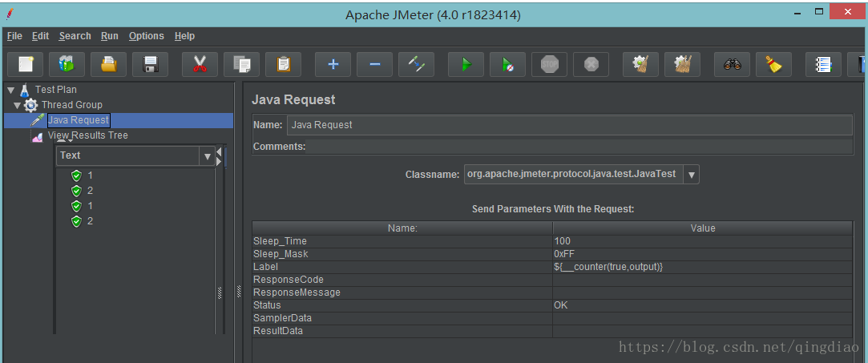Screen dimensions: 868x363
Task: Clear all results with double-broom icon
Action: point(682,65)
